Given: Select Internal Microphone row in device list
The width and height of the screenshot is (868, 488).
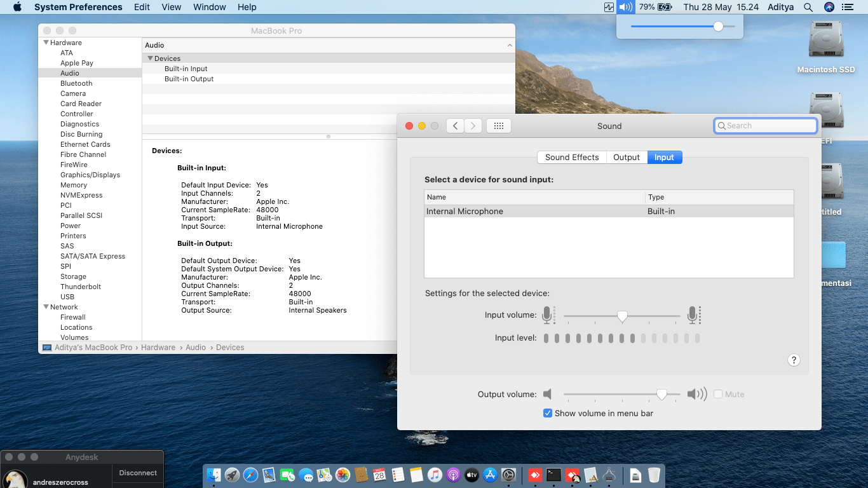Looking at the screenshot, I should (609, 211).
